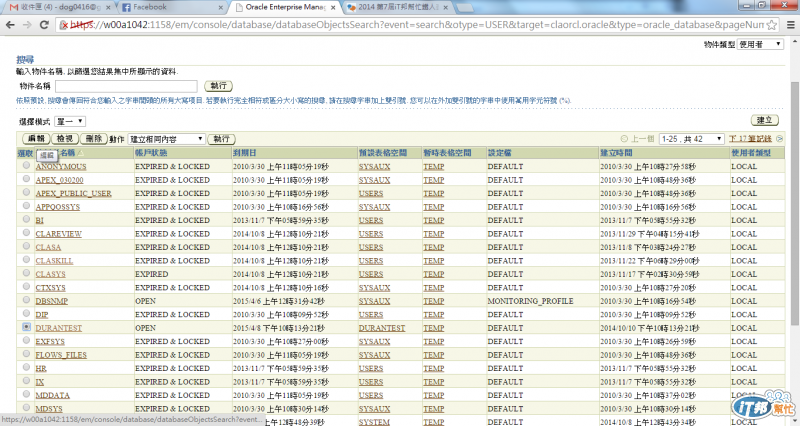Screen dimensions: 800x426
Task: Select the BI user radio button
Action: pos(26,219)
